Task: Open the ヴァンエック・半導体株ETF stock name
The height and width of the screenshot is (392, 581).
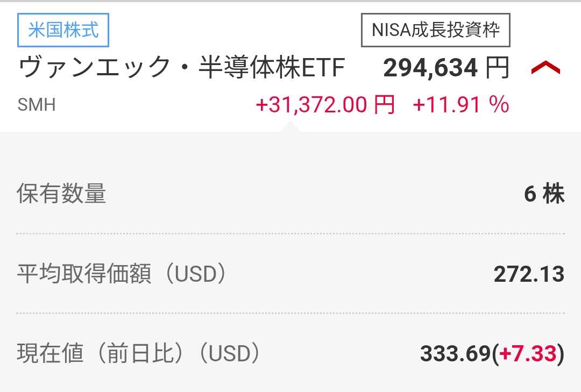Action: [x=181, y=68]
